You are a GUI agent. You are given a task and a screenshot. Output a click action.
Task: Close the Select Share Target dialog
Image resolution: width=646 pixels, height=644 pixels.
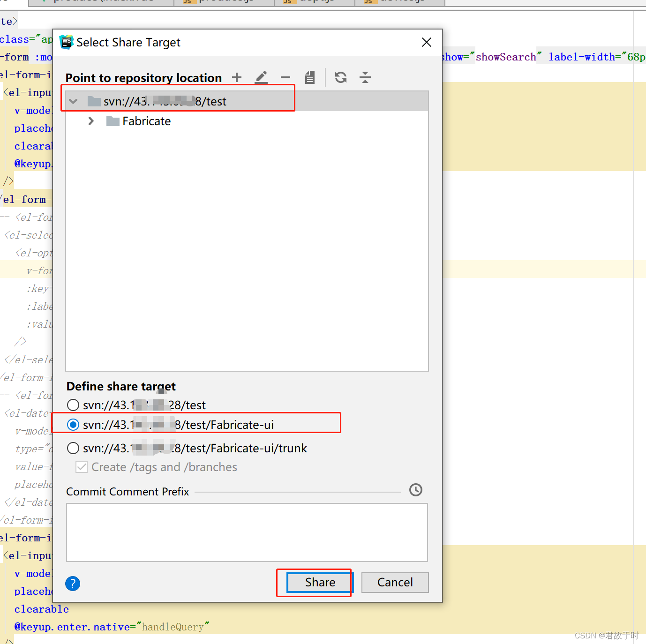click(x=427, y=42)
